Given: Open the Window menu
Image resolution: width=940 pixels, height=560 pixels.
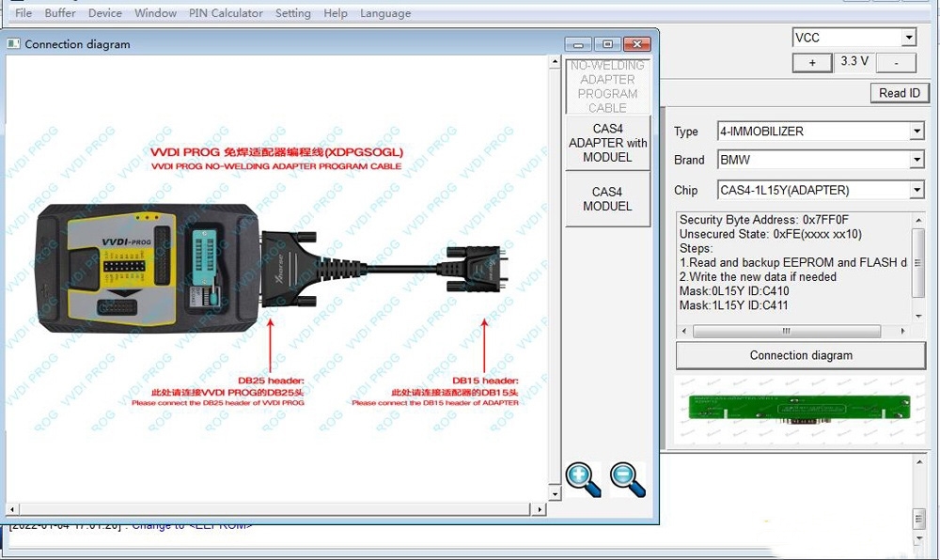Looking at the screenshot, I should pos(155,12).
